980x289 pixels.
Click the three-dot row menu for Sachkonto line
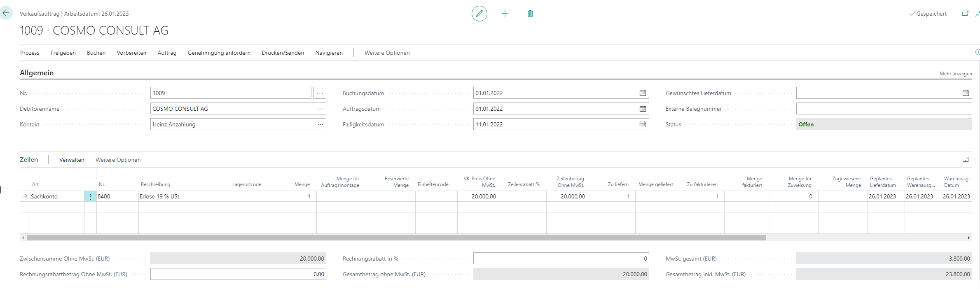coord(90,196)
